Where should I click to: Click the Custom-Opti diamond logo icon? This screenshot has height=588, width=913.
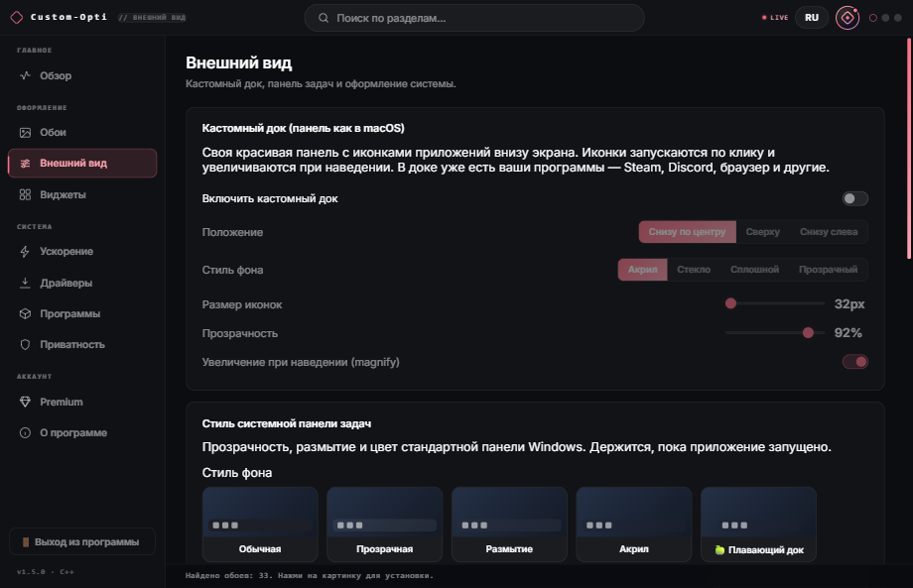coord(17,18)
